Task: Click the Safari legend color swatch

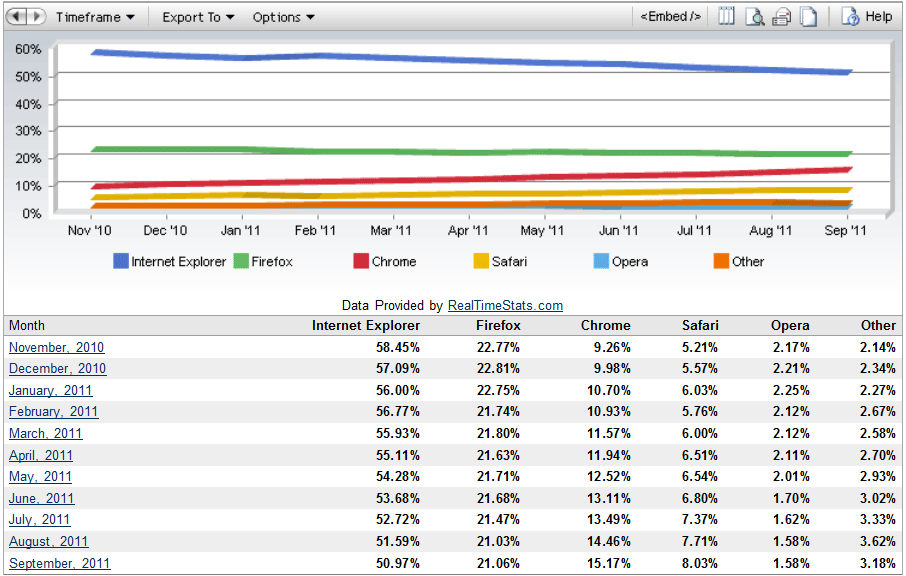Action: point(481,262)
